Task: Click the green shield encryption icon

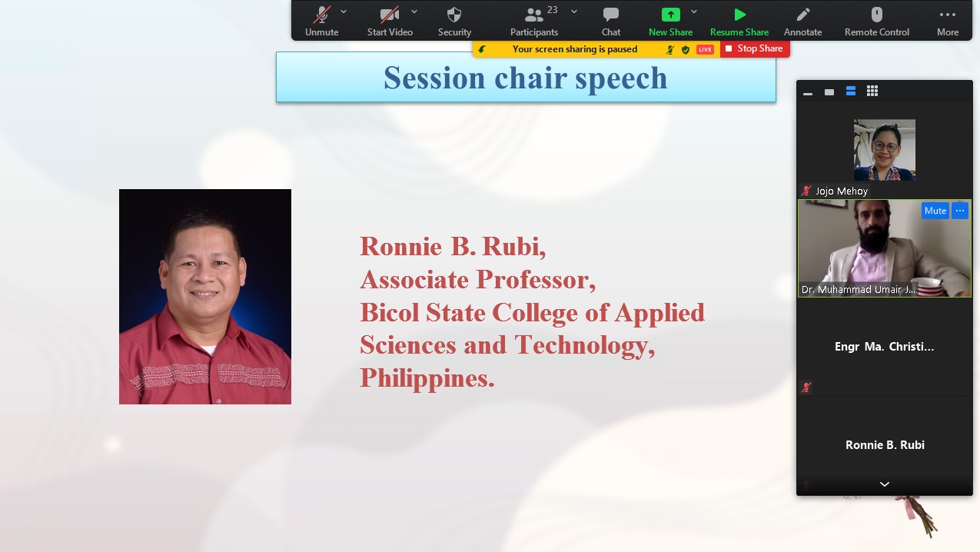Action: click(685, 49)
